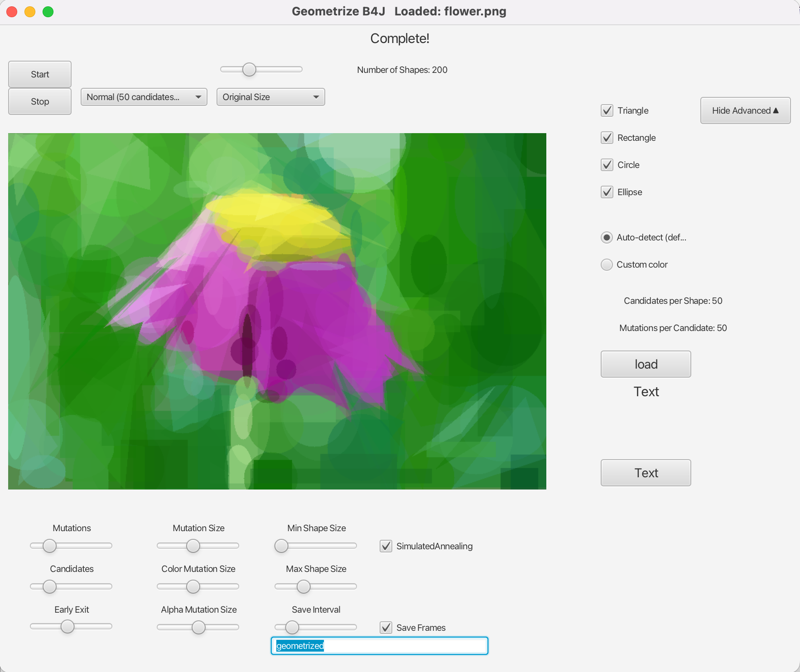The image size is (800, 672).
Task: Adjust the Number of Shapes slider
Action: coord(249,69)
